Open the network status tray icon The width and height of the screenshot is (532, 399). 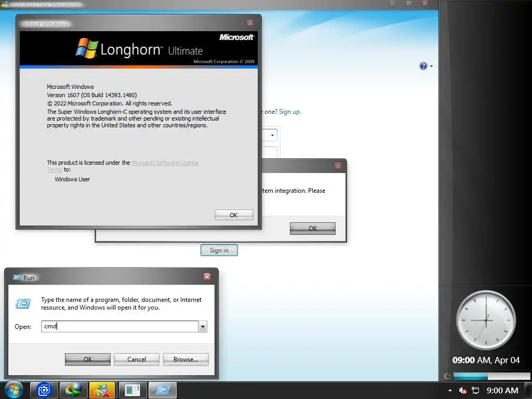click(x=476, y=391)
